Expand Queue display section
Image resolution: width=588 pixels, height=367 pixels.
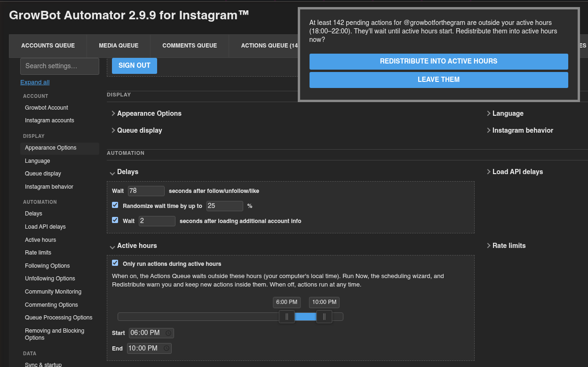[136, 130]
